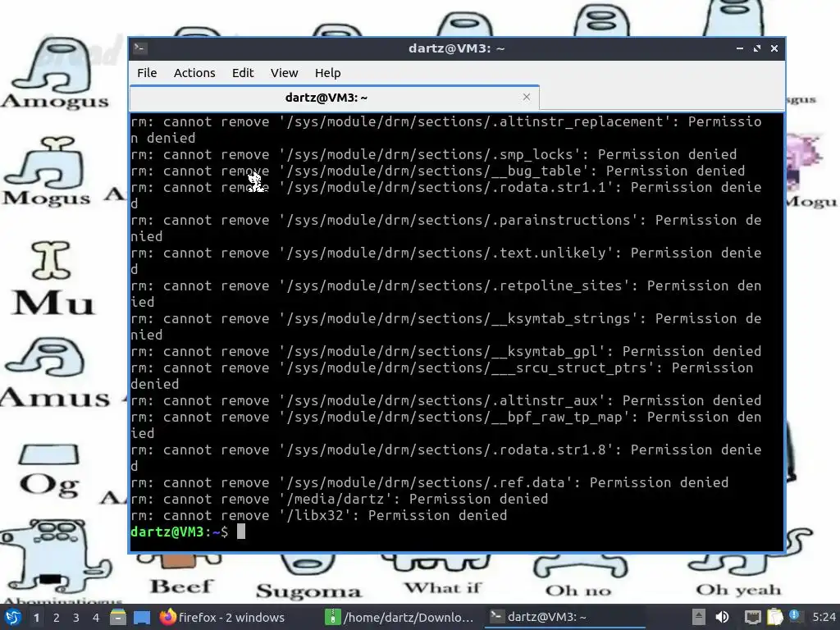Viewport: 840px width, 630px height.
Task: Click the '.ref.data' error line
Action: coord(430,482)
